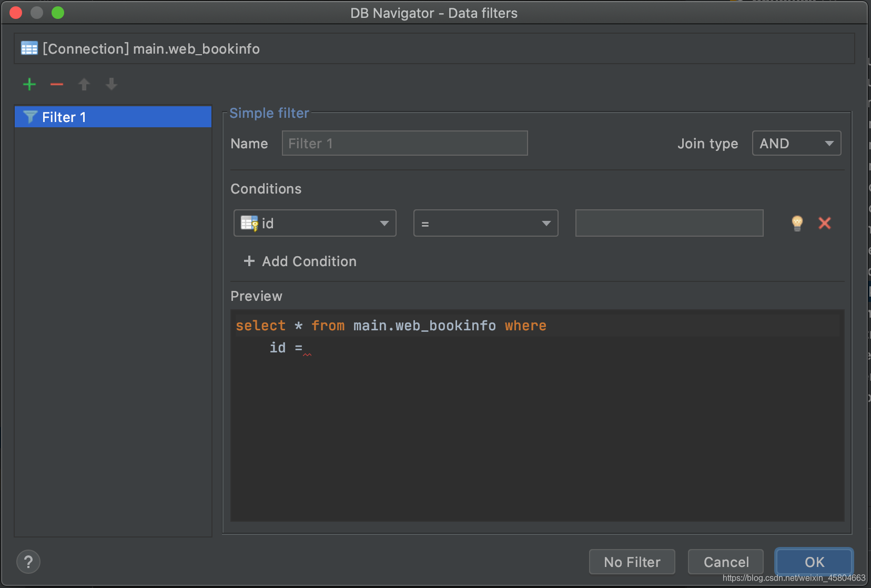The width and height of the screenshot is (871, 588).
Task: Open the id column dropdown
Action: click(315, 223)
